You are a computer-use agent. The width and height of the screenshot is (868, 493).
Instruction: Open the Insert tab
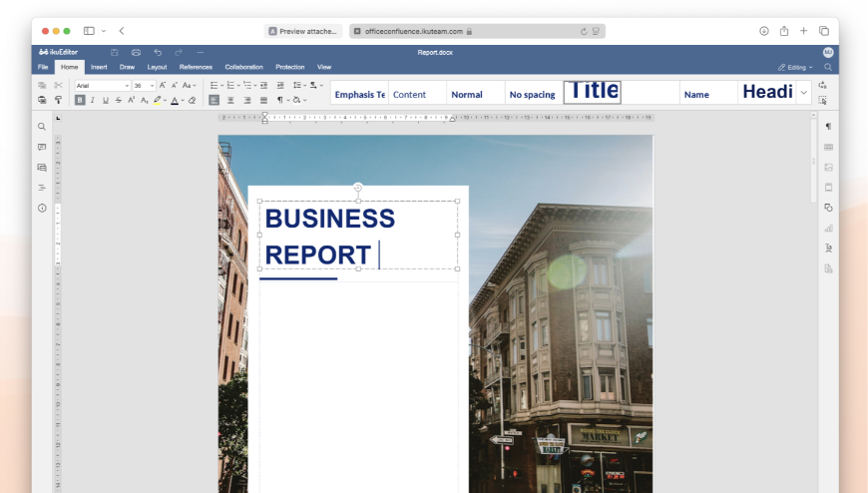[99, 67]
